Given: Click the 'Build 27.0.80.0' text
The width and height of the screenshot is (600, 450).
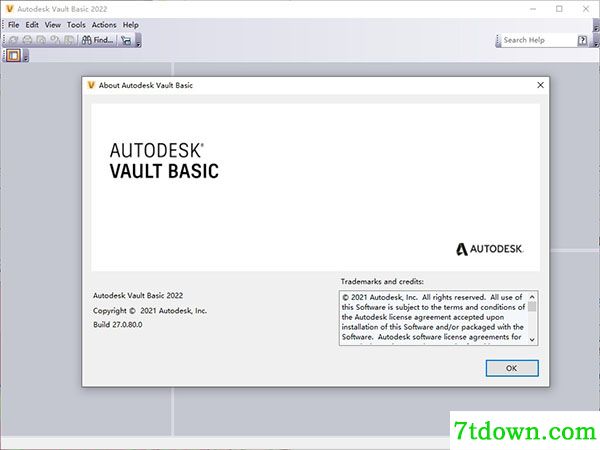Looking at the screenshot, I should click(x=118, y=324).
